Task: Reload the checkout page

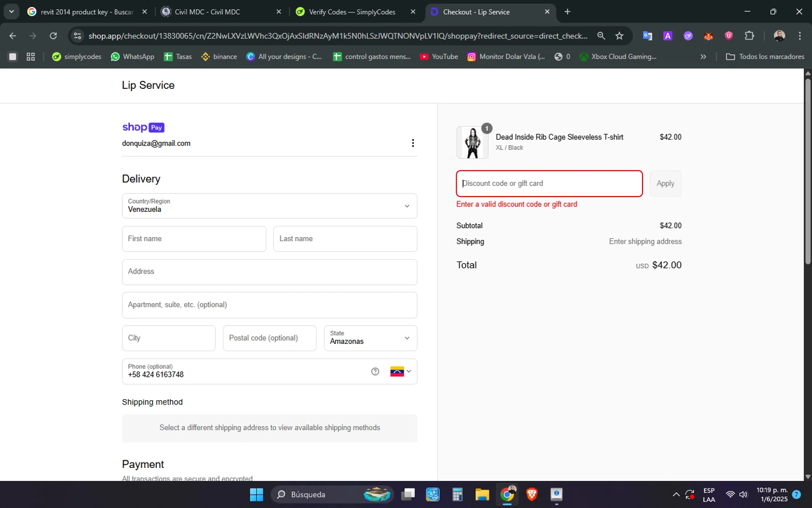Action: pos(53,36)
